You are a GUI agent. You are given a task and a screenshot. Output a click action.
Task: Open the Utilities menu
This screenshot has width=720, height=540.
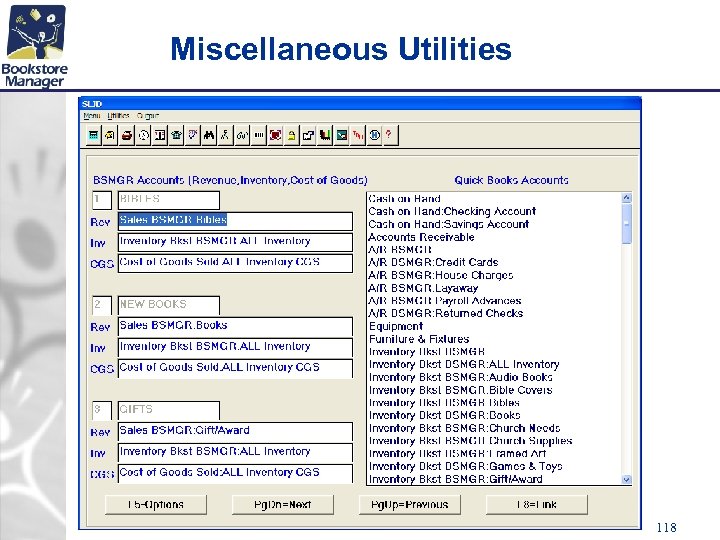tap(118, 116)
